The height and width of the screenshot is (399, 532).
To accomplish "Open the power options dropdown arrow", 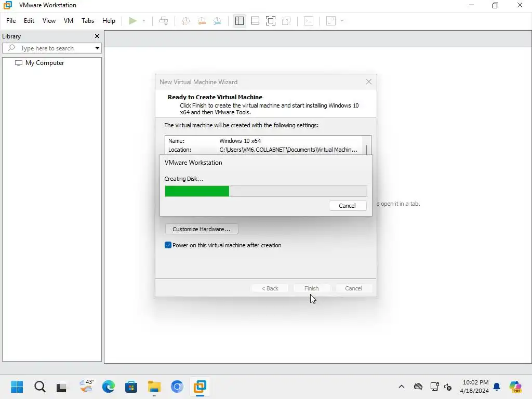I will [144, 21].
